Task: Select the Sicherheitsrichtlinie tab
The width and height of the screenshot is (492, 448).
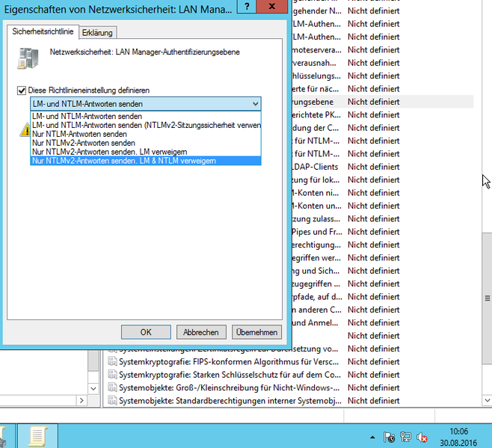Action: point(43,33)
